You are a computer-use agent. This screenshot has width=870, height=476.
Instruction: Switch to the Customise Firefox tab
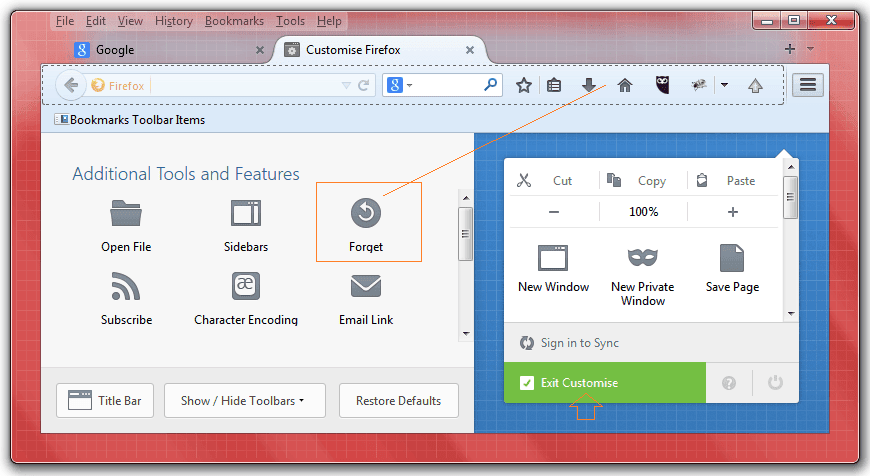click(380, 50)
